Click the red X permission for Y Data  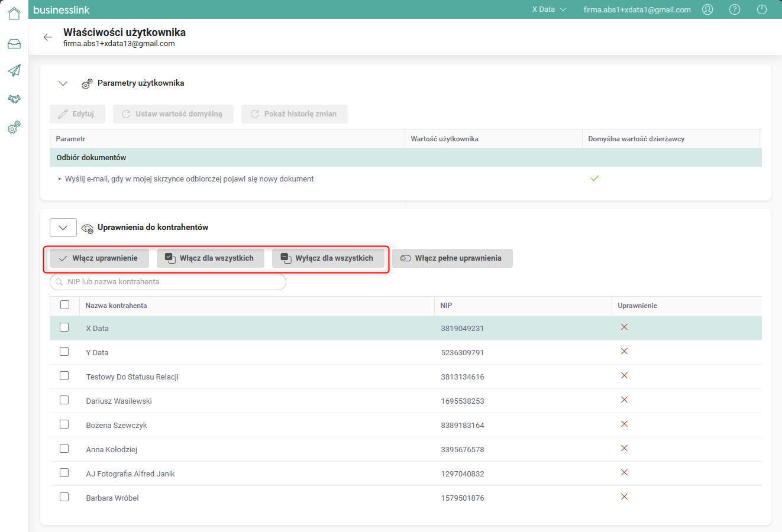[624, 352]
